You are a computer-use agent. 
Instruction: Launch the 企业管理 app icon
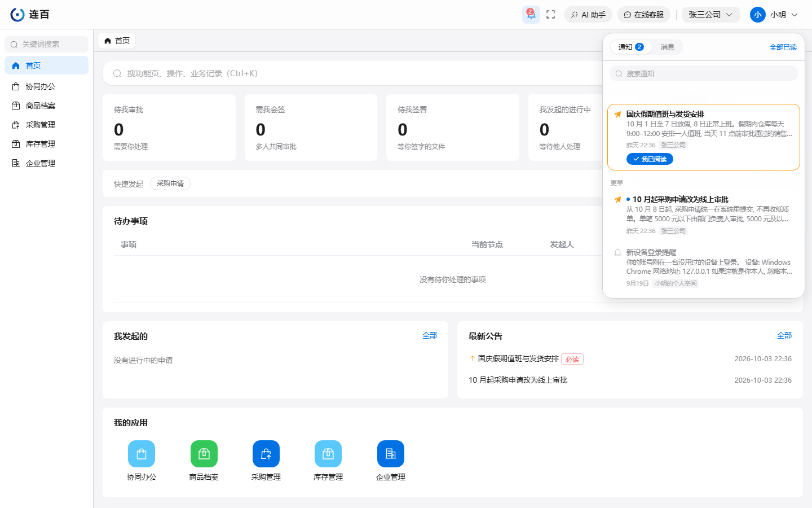tap(391, 454)
